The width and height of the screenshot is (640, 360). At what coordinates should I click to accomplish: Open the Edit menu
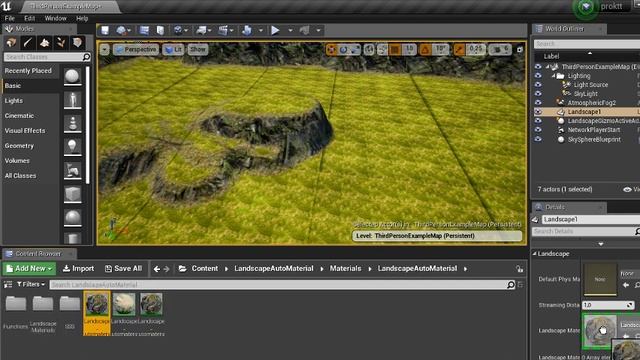29,18
